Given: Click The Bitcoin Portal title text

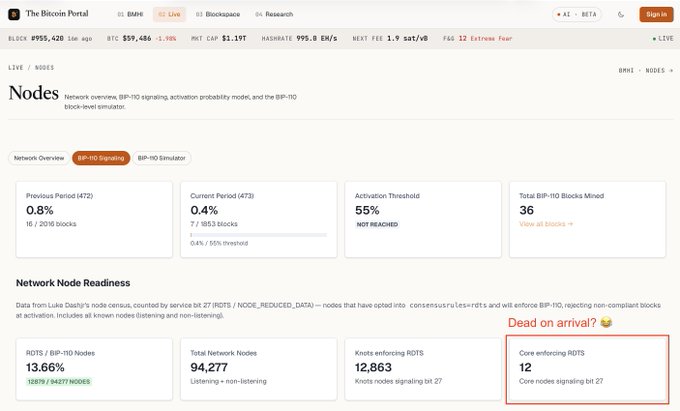Looking at the screenshot, I should [x=57, y=13].
